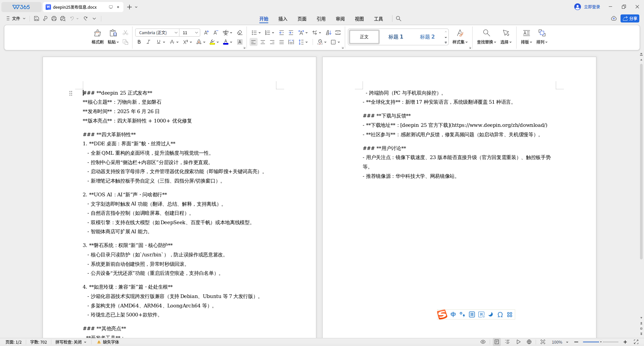This screenshot has width=644, height=346.
Task: Open the 文件 menu
Action: [16, 18]
